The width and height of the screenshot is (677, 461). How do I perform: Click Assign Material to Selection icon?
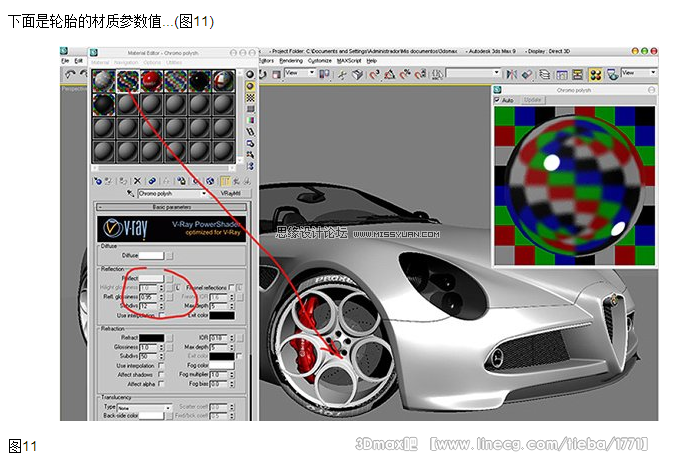pos(123,181)
